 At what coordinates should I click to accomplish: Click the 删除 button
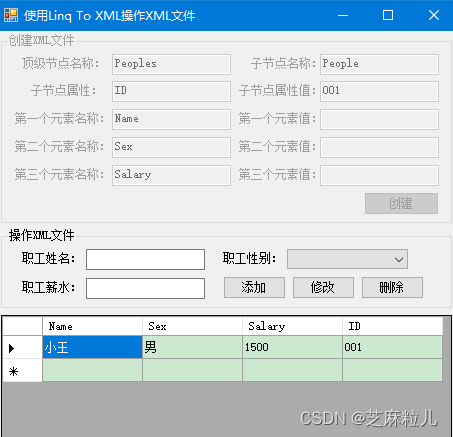392,287
